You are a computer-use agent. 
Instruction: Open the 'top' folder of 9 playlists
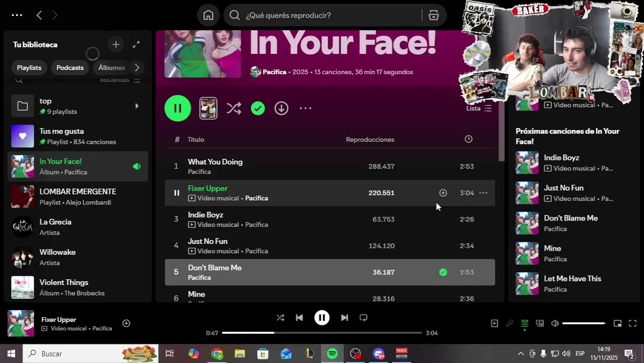78,106
